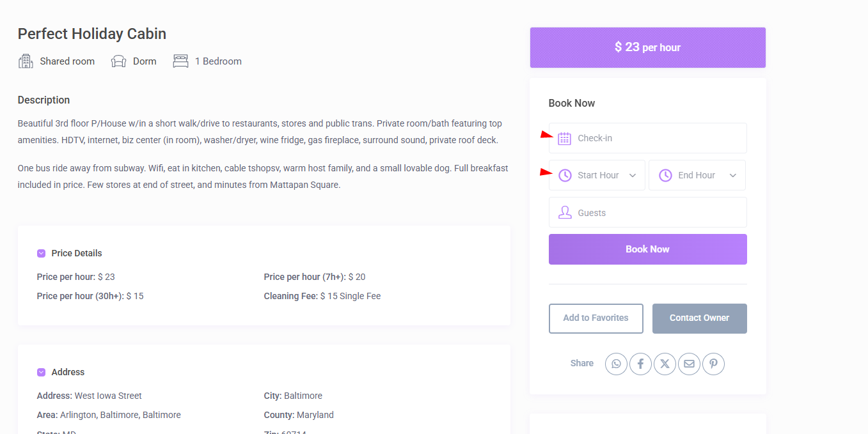Viewport: 868px width, 434px height.
Task: Share listing on X (Twitter)
Action: [665, 364]
